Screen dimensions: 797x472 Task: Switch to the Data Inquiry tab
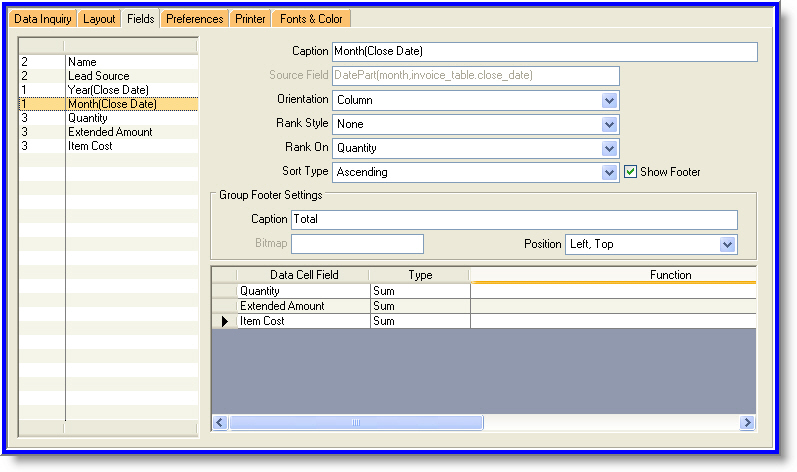click(x=43, y=19)
